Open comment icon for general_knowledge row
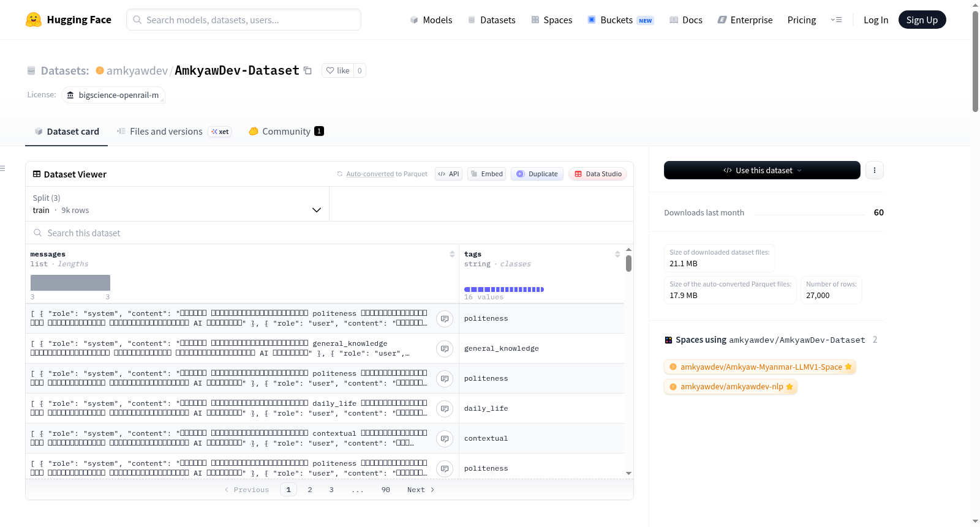980x527 pixels. point(445,348)
